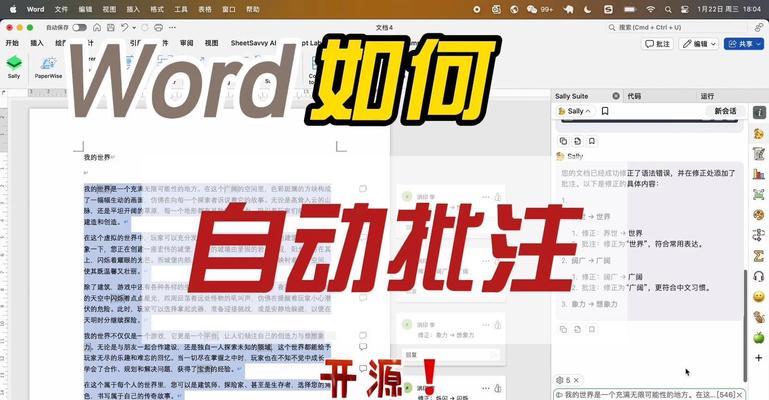Remove the settings chip labeled 5

(577, 380)
